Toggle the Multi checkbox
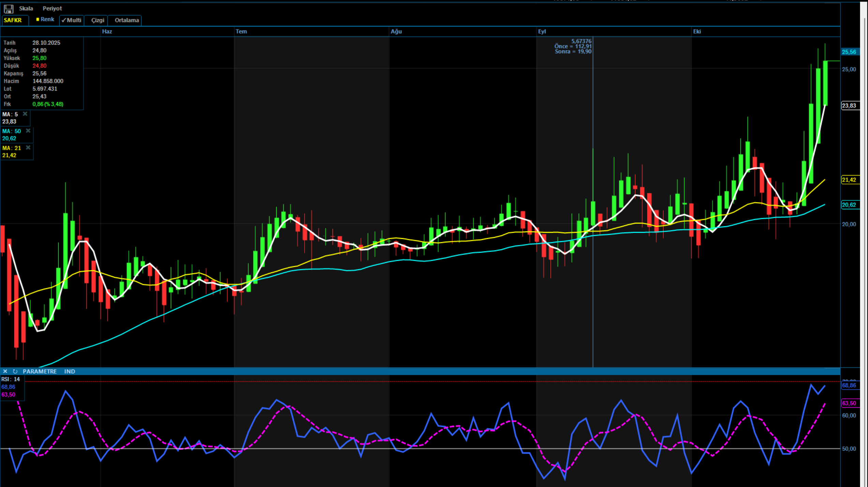This screenshot has width=868, height=487. pos(71,20)
